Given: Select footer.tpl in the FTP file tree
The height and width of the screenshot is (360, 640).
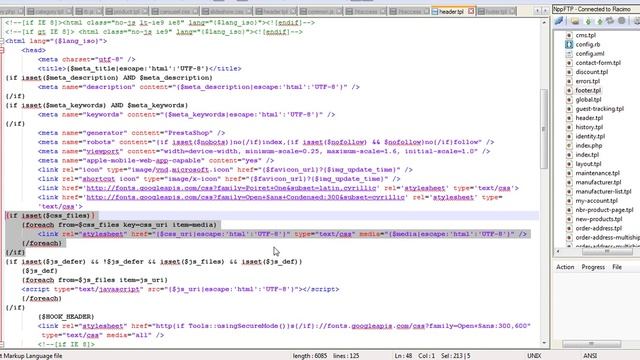Looking at the screenshot, I should [x=588, y=90].
